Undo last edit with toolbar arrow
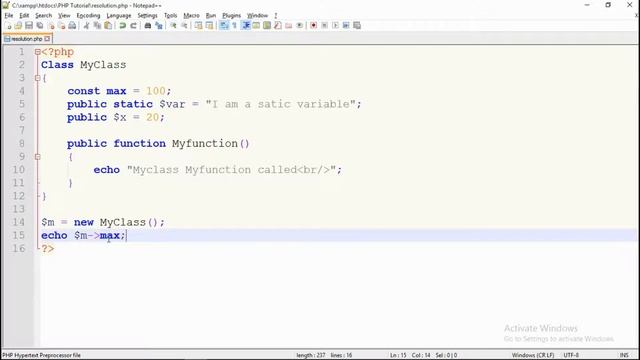This screenshot has height=360, width=640. [x=122, y=25]
